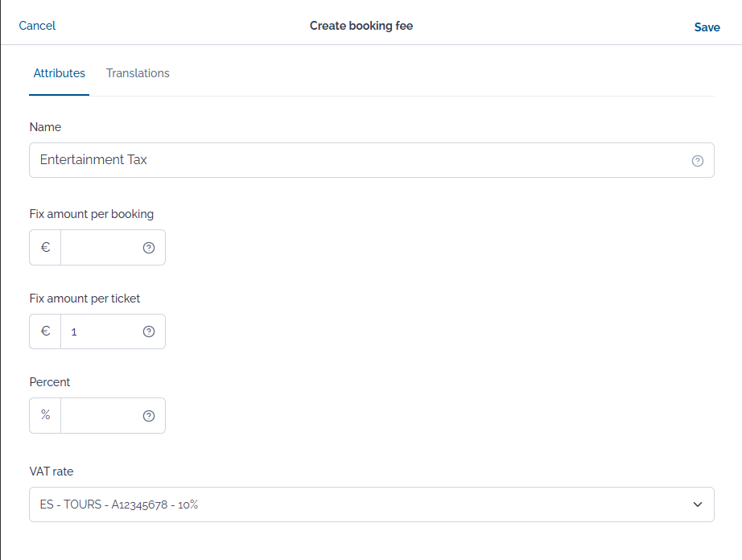Click the Percent field label
742x560 pixels.
click(x=50, y=382)
